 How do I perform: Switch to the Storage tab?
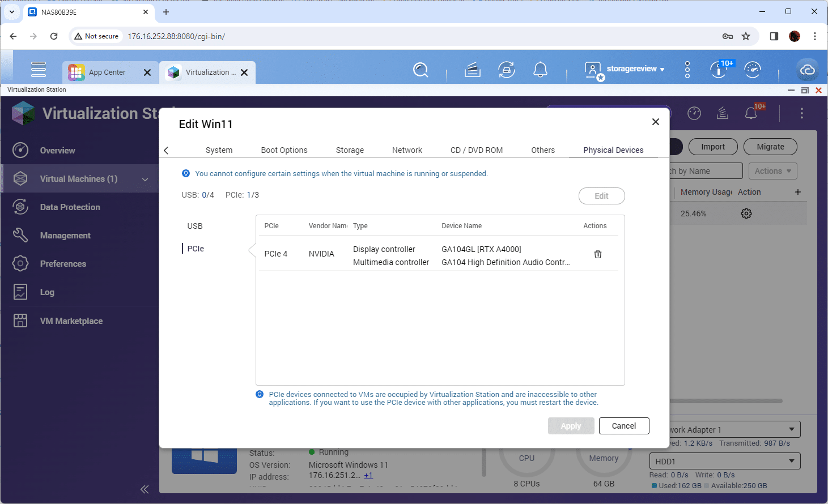click(350, 150)
